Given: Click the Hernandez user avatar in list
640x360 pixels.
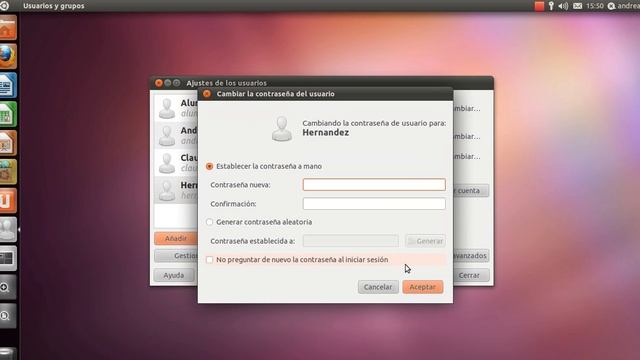Looking at the screenshot, I should pos(167,190).
